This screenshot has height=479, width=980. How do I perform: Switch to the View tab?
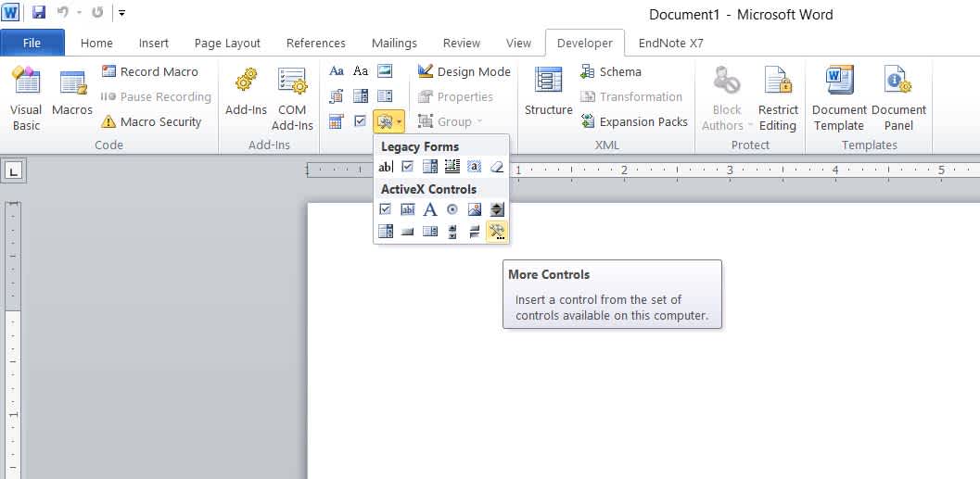[x=519, y=44]
